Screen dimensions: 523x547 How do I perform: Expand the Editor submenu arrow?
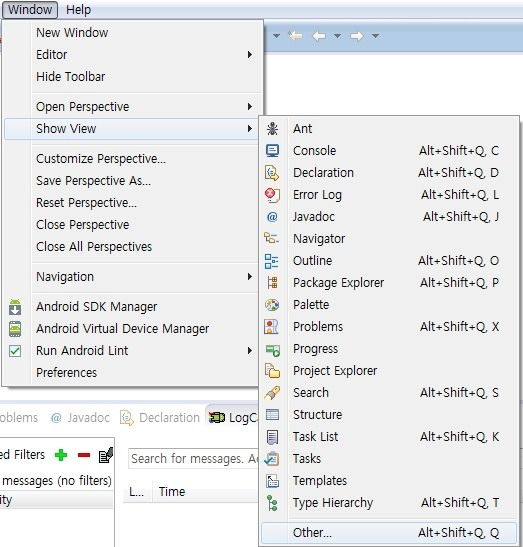pos(249,54)
